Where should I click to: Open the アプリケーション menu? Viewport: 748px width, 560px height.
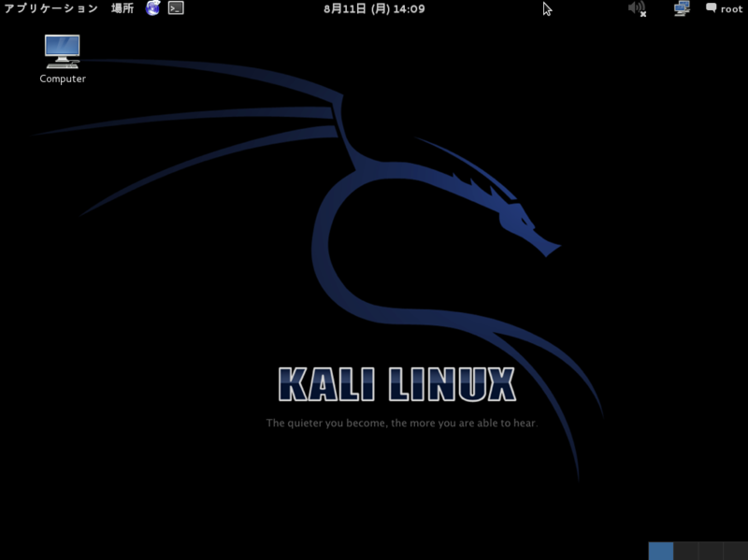click(x=47, y=9)
